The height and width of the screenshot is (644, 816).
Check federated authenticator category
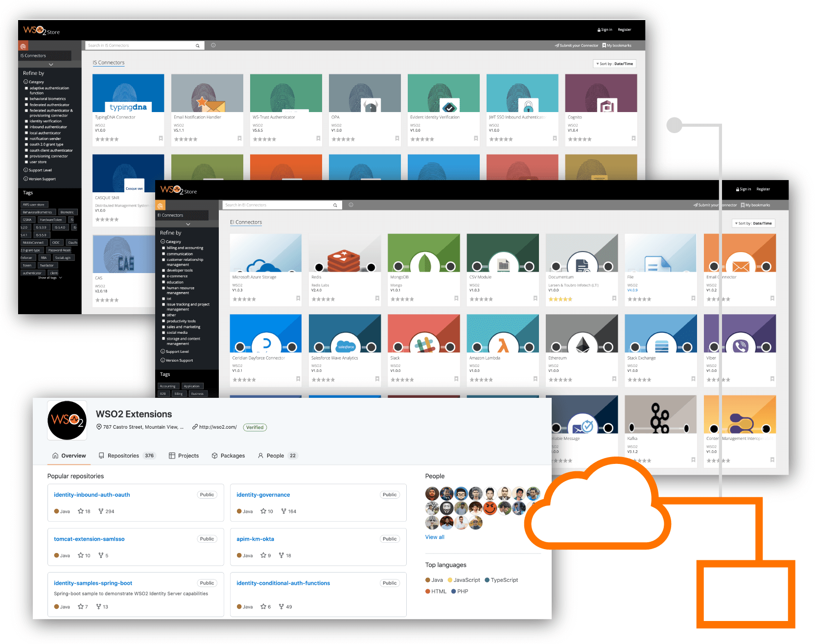(x=26, y=105)
